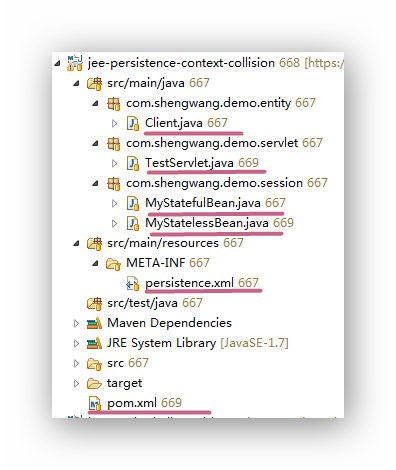Select the MyStatefulBean.java 667 file
Image resolution: width=396 pixels, height=470 pixels.
tap(215, 203)
